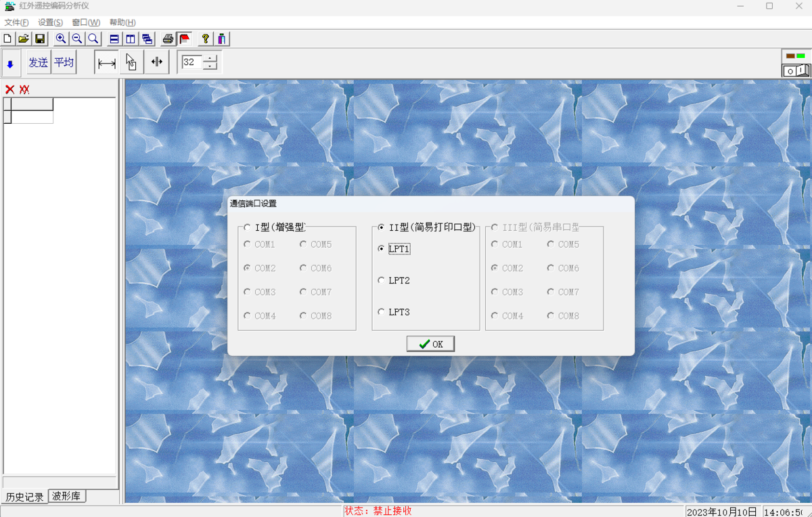Confirm port settings with OK button
This screenshot has width=812, height=517.
coord(430,344)
